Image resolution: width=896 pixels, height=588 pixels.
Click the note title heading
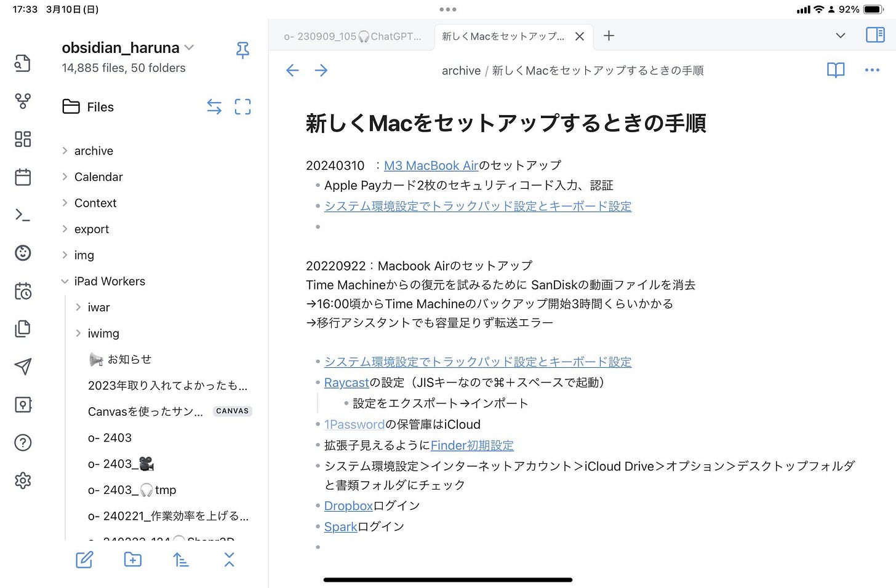(x=505, y=123)
